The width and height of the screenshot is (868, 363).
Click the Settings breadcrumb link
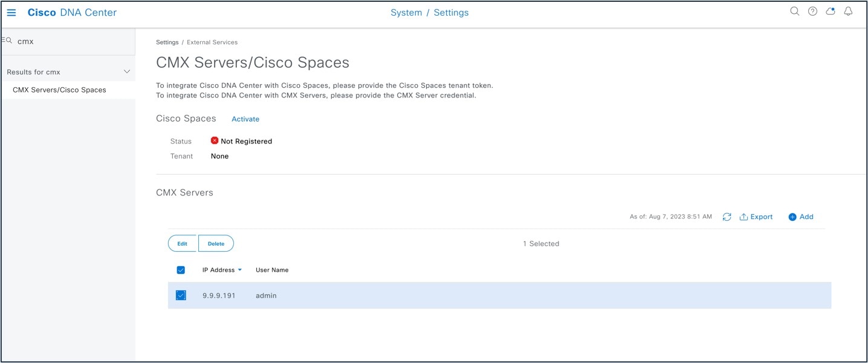[167, 42]
